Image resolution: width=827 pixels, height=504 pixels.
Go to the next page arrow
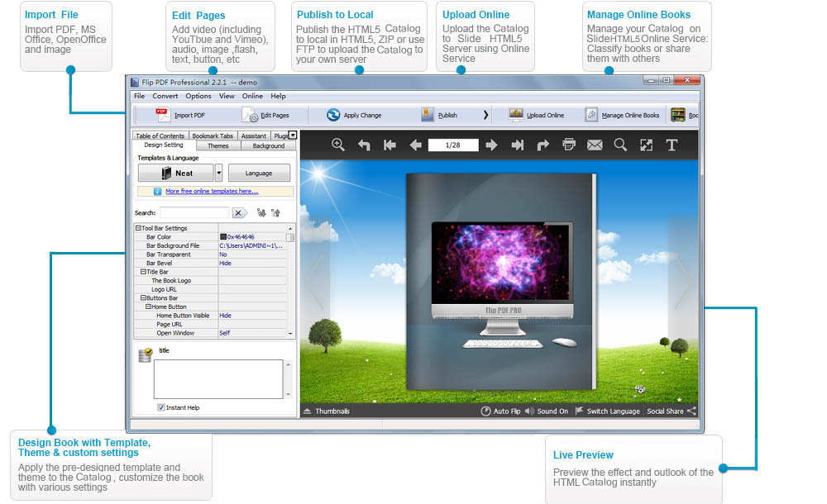pyautogui.click(x=491, y=145)
